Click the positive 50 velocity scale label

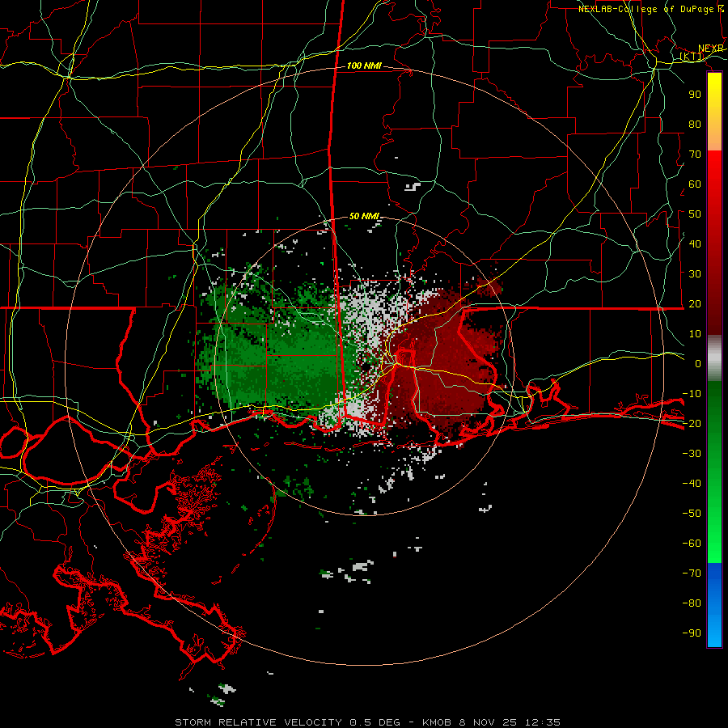(695, 214)
